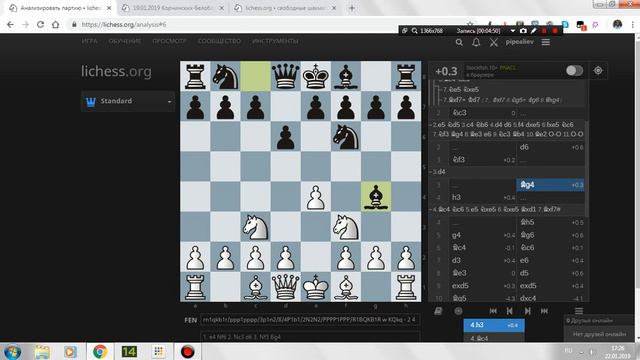Open the pipealiev user menu
Viewport: 640px width, 360px height.
520,42
